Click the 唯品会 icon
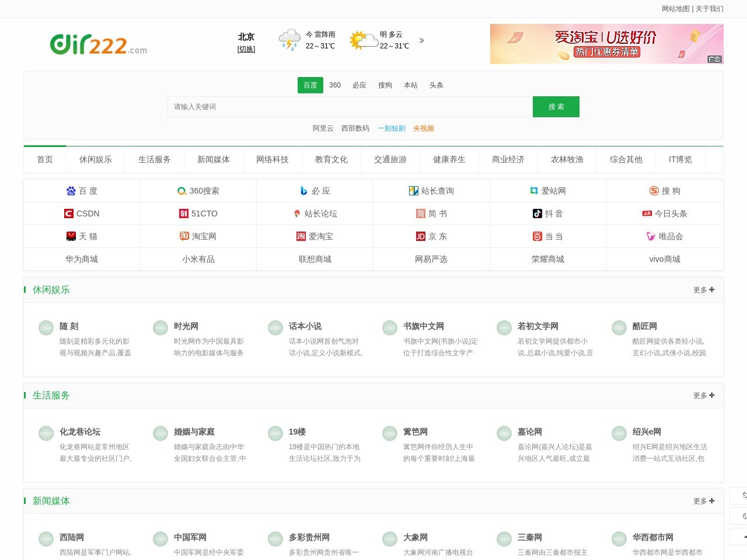The image size is (747, 560). point(651,236)
